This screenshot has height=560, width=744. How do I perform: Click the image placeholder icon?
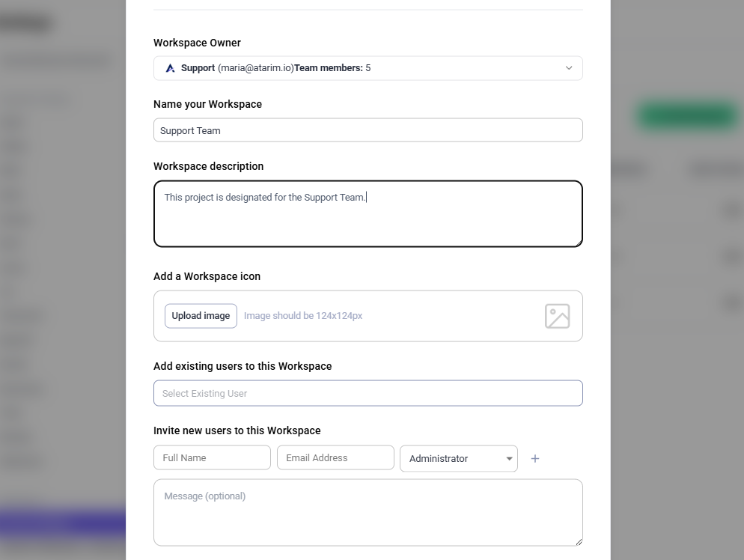coord(557,316)
